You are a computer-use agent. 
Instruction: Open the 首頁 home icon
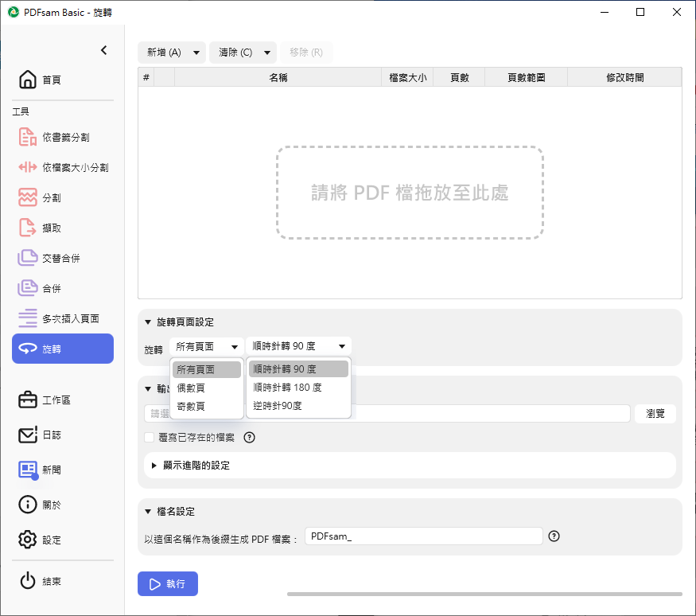(x=28, y=80)
